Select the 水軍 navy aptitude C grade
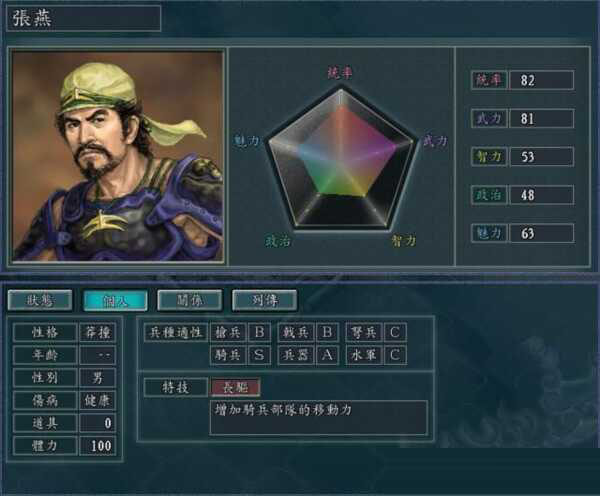Viewport: 600px width, 496px height. tap(395, 355)
